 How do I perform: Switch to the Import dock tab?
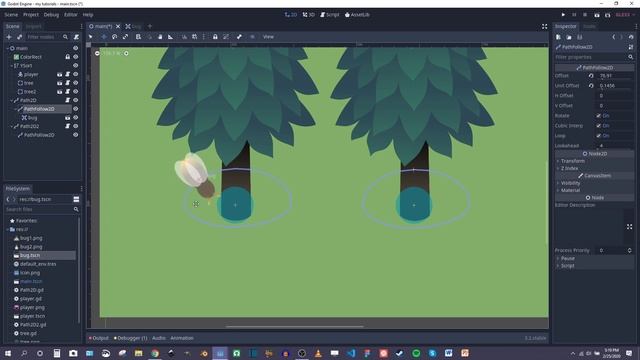33,26
